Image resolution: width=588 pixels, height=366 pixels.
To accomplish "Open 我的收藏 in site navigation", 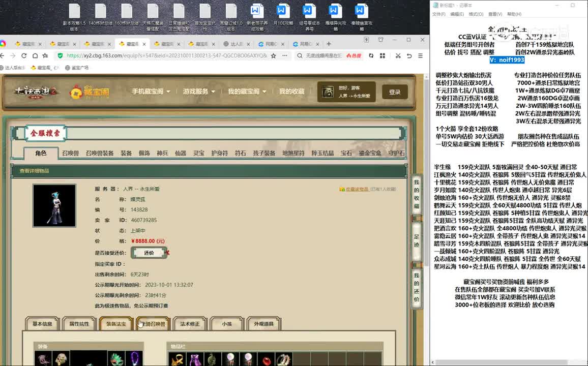I will [291, 91].
